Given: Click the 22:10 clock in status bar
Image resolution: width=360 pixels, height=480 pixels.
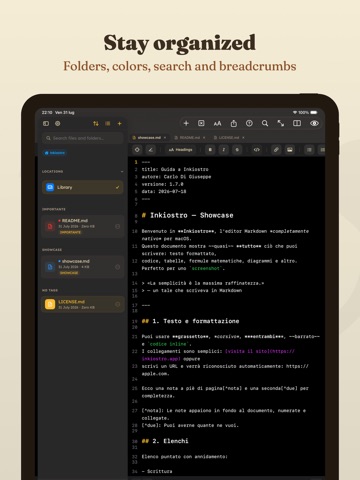Looking at the screenshot, I should point(47,113).
